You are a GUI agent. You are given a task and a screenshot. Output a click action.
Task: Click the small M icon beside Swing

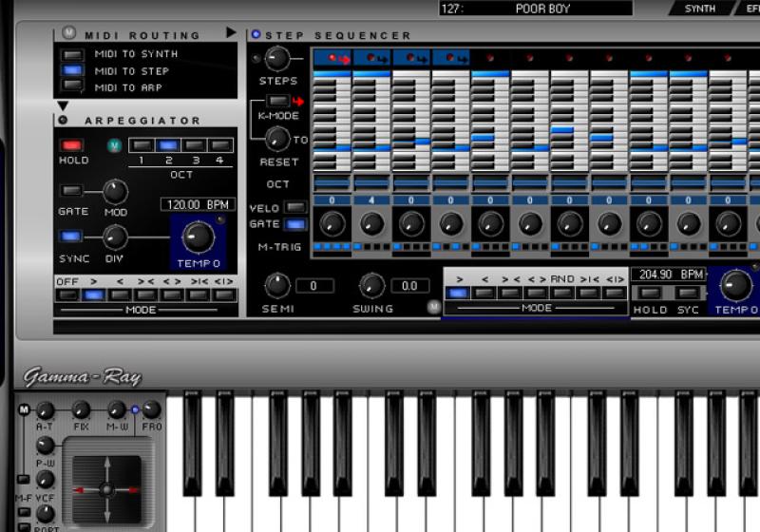click(x=433, y=306)
